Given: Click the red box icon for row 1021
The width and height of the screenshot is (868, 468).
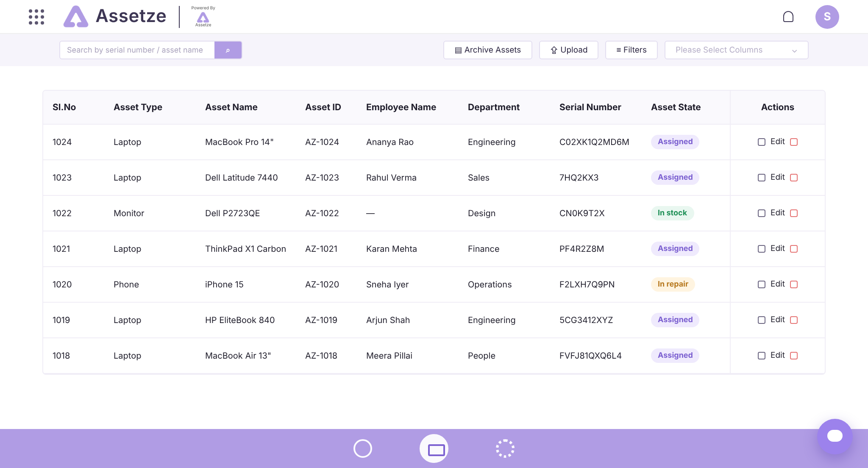Looking at the screenshot, I should [x=794, y=249].
